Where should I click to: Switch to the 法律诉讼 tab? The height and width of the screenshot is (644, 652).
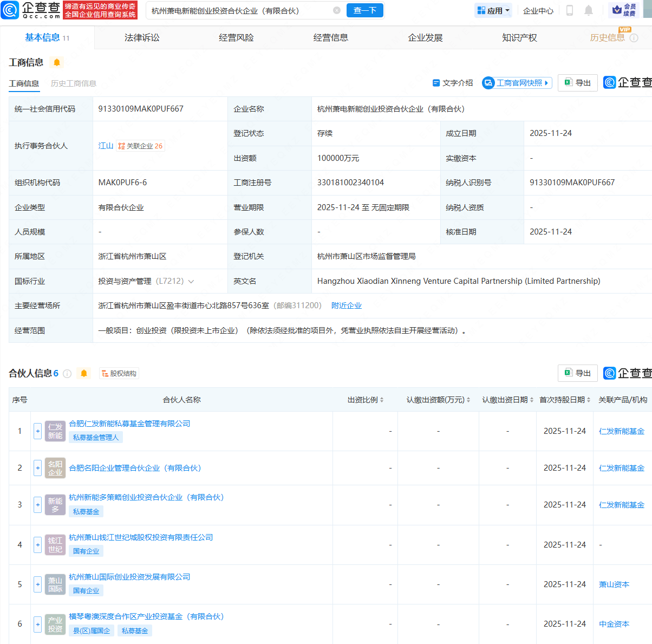click(142, 37)
